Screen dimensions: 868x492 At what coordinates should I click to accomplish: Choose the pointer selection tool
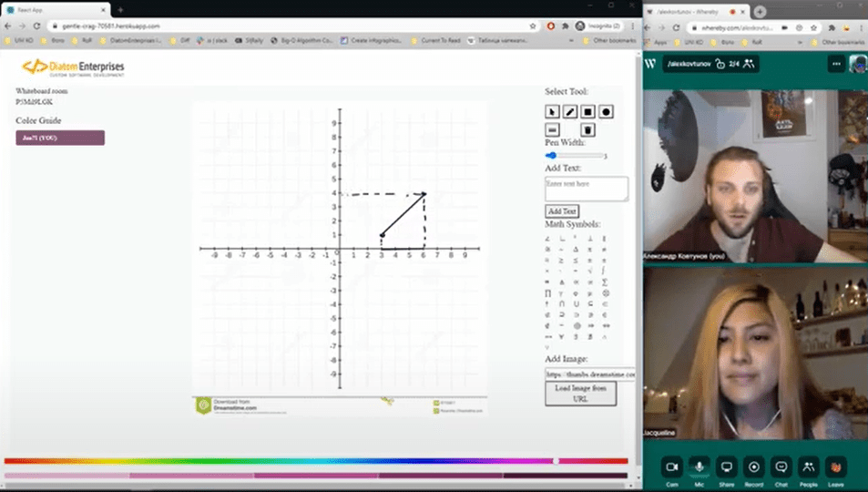[552, 112]
